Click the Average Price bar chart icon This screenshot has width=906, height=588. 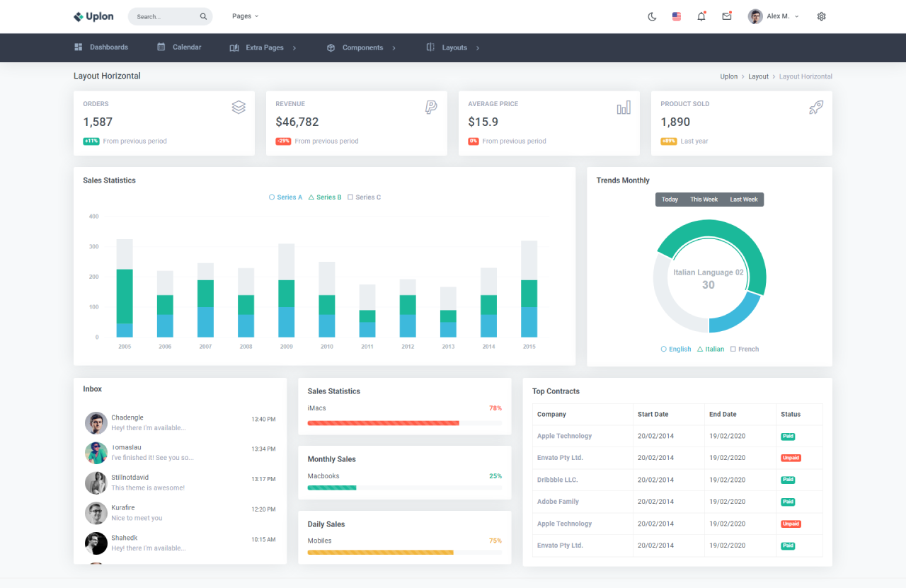pos(624,107)
